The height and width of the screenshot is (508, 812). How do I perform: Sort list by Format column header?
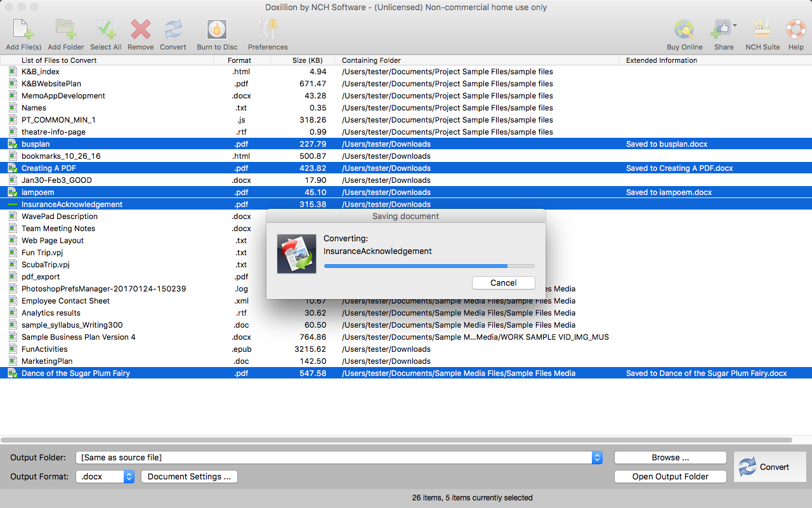point(240,60)
